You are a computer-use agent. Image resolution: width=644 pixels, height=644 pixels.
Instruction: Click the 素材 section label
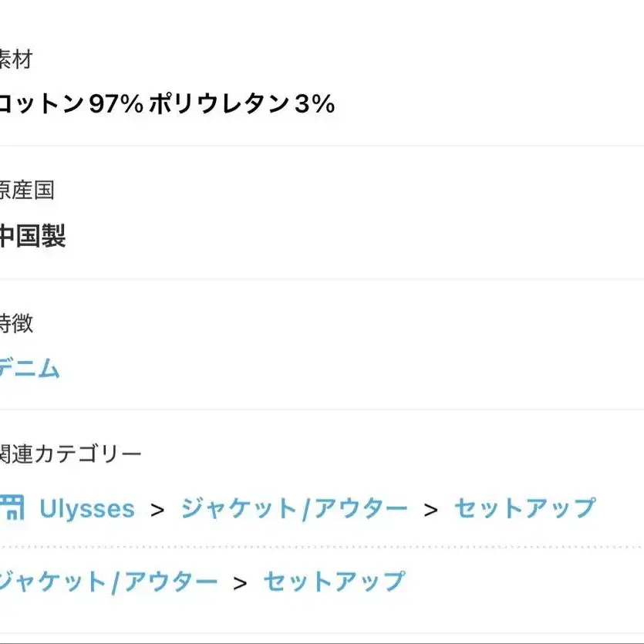click(17, 60)
